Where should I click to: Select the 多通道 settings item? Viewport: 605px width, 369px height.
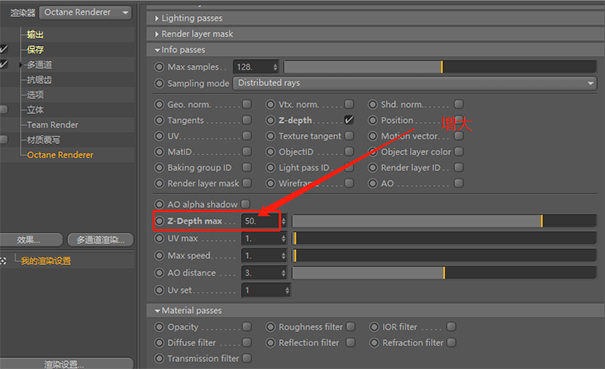[x=39, y=64]
